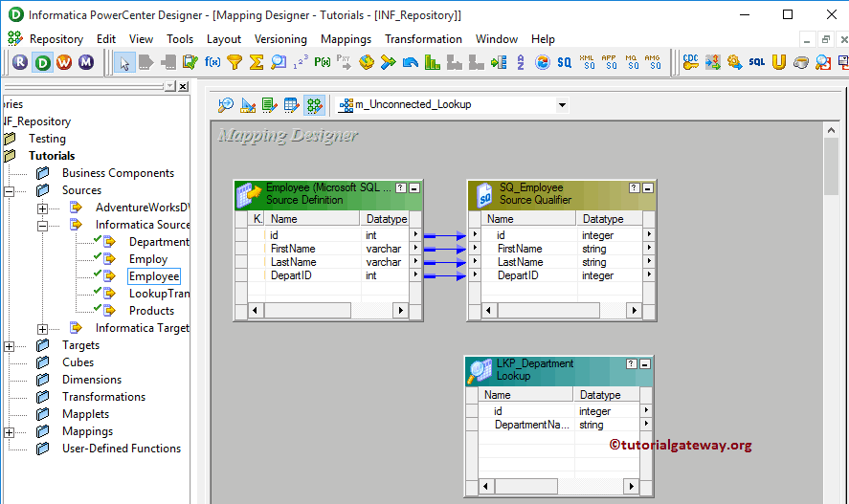Open the Transformation menu
Viewport: 849px width, 504px height.
point(423,39)
